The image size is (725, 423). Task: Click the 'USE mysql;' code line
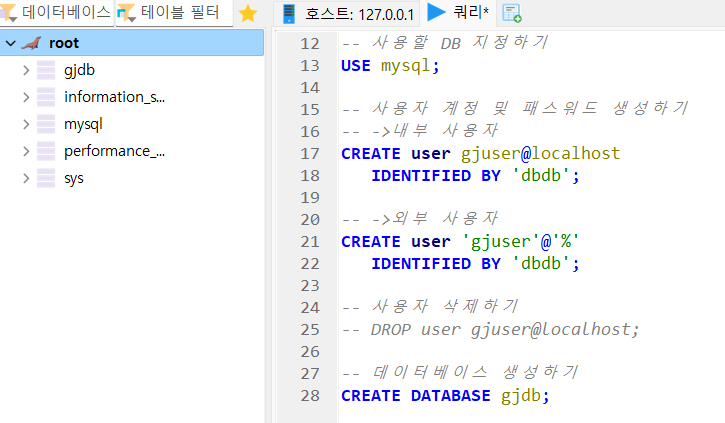(x=390, y=66)
